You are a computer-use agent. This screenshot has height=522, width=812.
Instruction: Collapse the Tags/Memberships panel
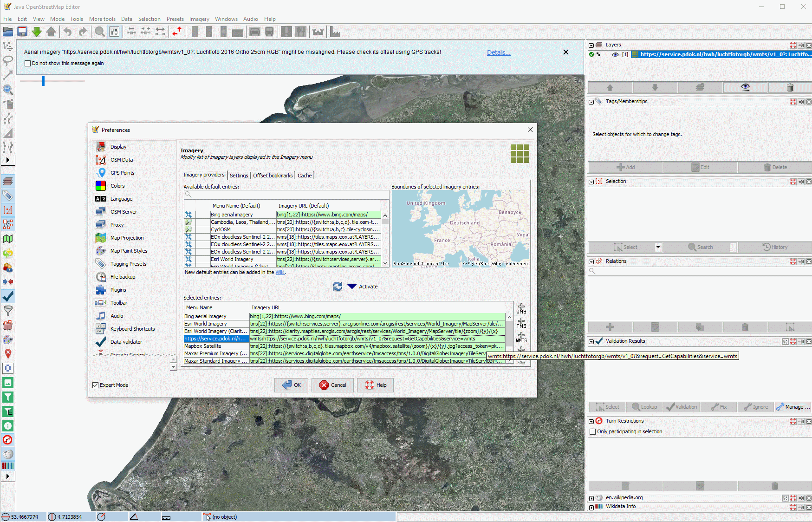click(x=591, y=102)
